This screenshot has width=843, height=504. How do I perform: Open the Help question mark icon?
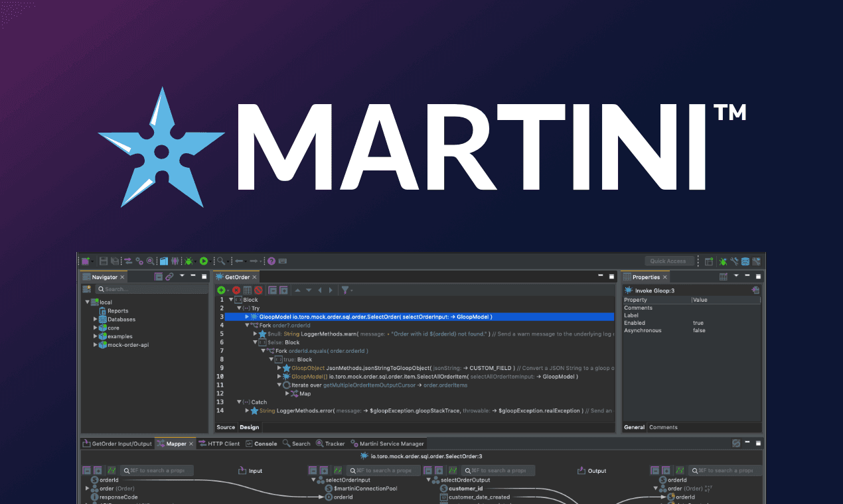271,261
